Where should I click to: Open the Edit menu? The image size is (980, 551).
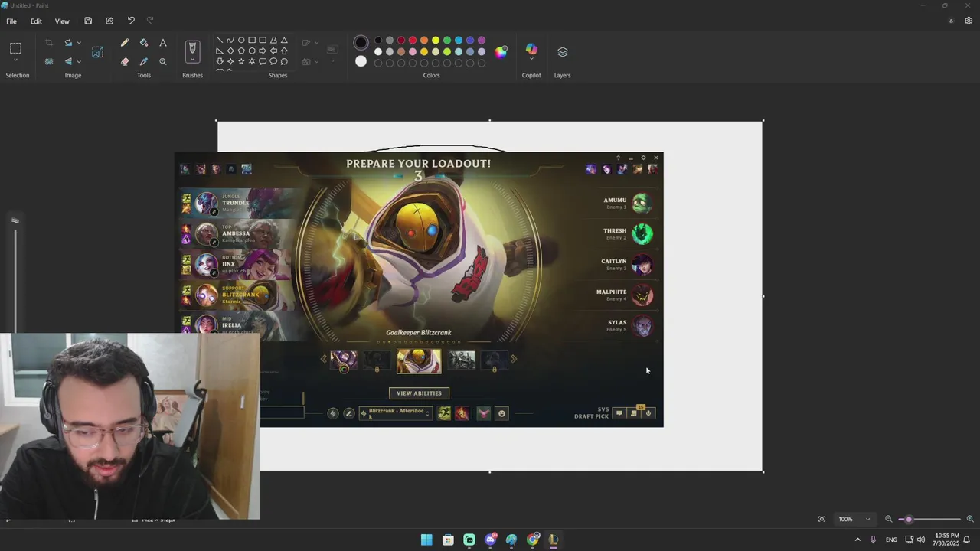pyautogui.click(x=36, y=21)
